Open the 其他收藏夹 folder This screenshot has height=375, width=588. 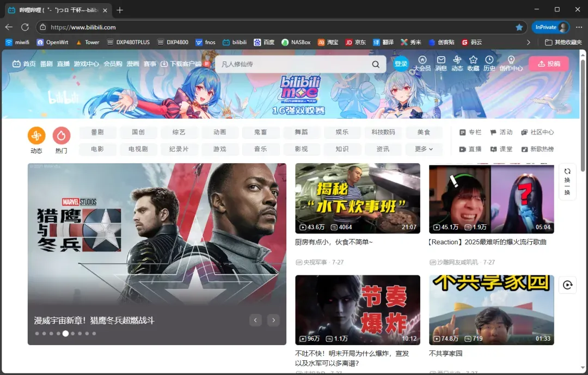pyautogui.click(x=563, y=42)
